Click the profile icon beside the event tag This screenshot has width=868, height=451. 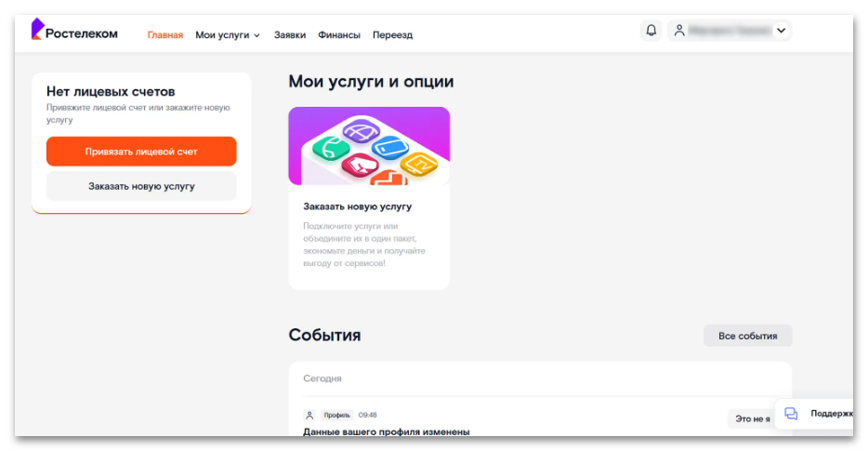pyautogui.click(x=309, y=415)
